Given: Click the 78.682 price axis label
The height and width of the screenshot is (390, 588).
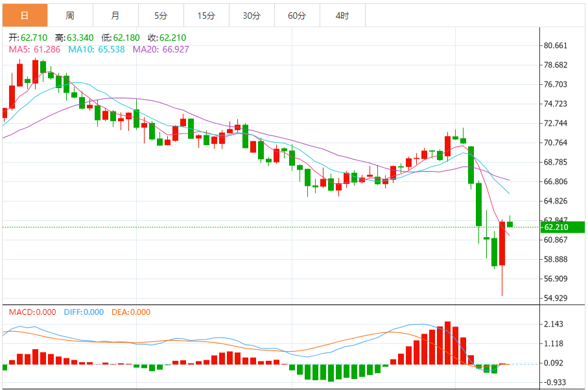Looking at the screenshot, I should [x=556, y=65].
